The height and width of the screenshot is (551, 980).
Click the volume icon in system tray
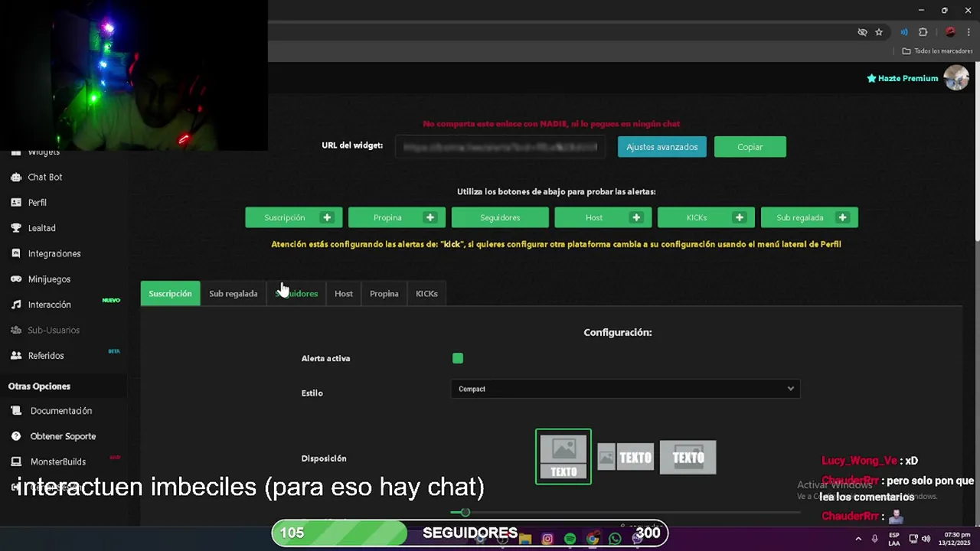tap(926, 539)
